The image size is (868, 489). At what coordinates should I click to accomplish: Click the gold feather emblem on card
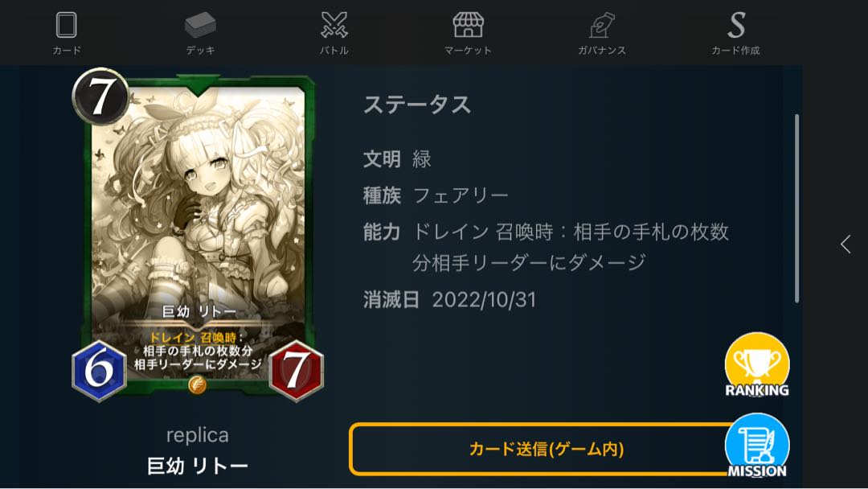pyautogui.click(x=198, y=384)
